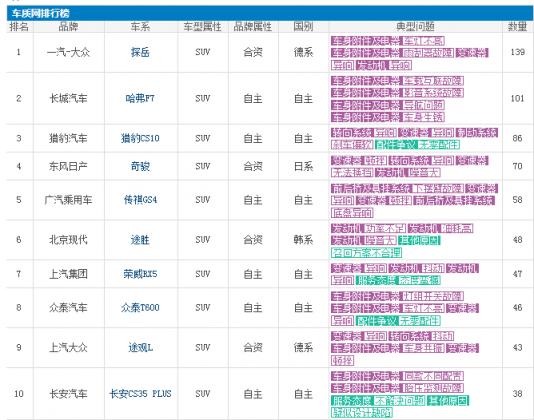Click the 影音系统故障 issue tag
Image resolution: width=534 pixels, height=420 pixels.
coord(433,93)
